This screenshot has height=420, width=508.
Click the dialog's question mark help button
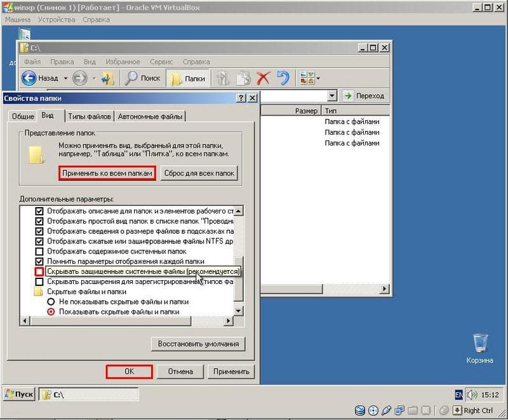(241, 98)
